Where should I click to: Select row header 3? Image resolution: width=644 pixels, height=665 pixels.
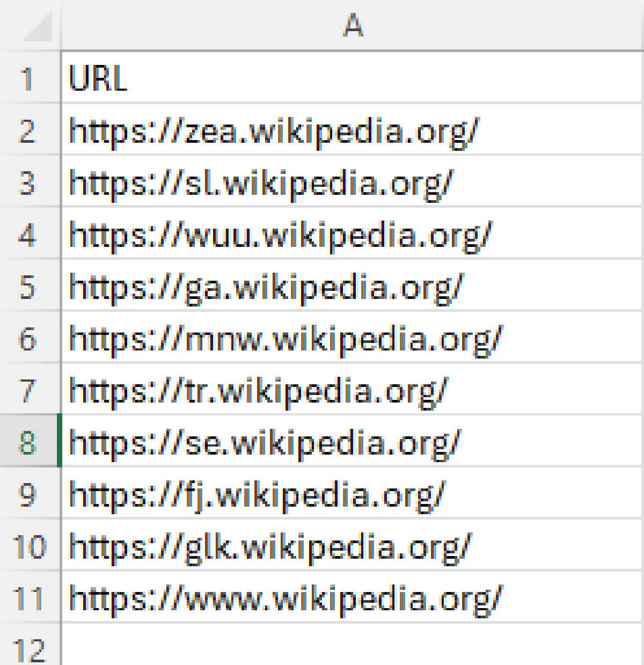coord(30,181)
